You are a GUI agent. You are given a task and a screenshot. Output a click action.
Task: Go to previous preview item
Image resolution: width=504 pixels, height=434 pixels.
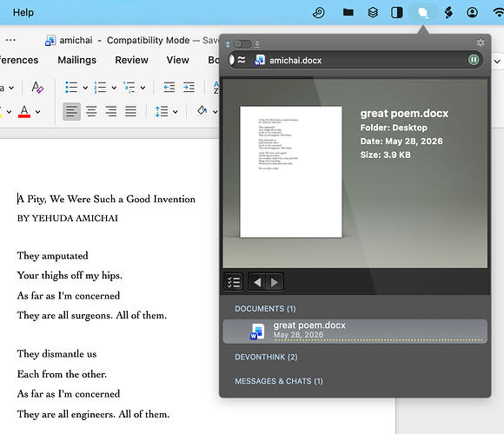(257, 282)
